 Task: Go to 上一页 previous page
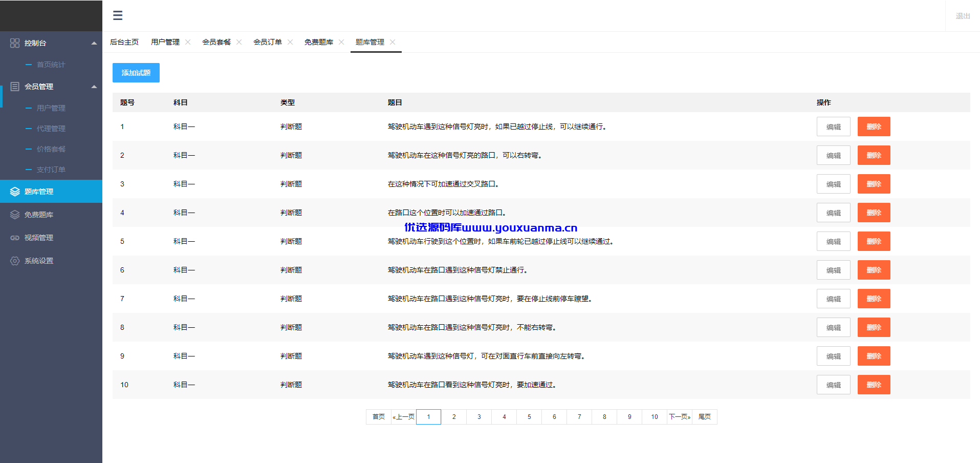pos(404,417)
